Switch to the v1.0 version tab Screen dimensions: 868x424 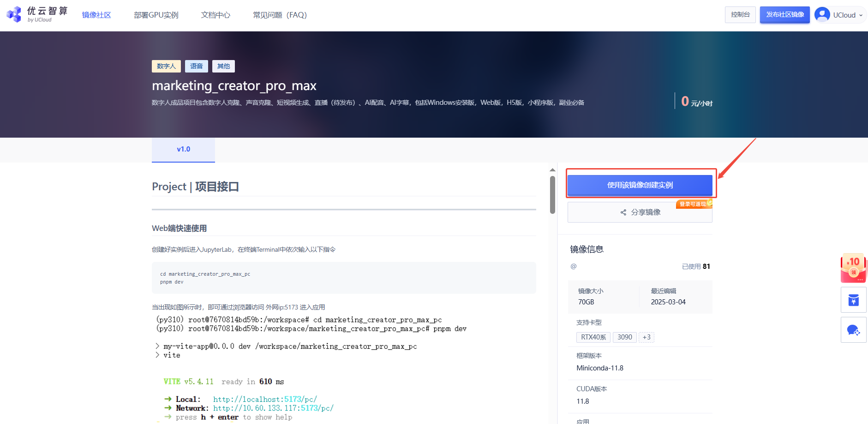click(183, 150)
